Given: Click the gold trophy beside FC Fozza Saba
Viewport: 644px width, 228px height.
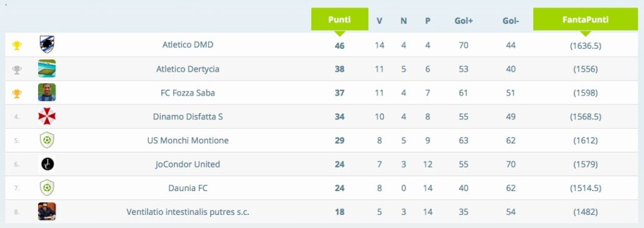Looking at the screenshot, I should 17,94.
